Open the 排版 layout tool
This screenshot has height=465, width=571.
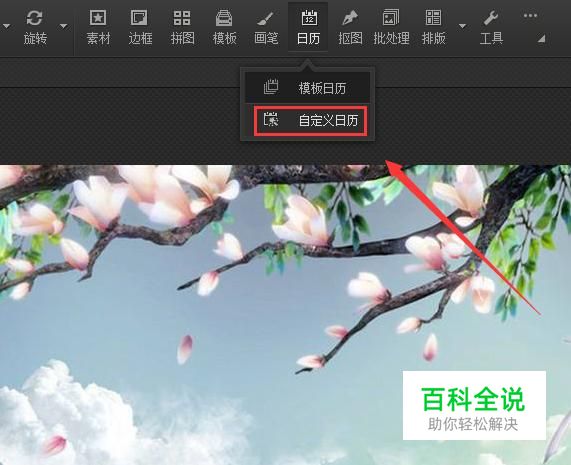433,27
